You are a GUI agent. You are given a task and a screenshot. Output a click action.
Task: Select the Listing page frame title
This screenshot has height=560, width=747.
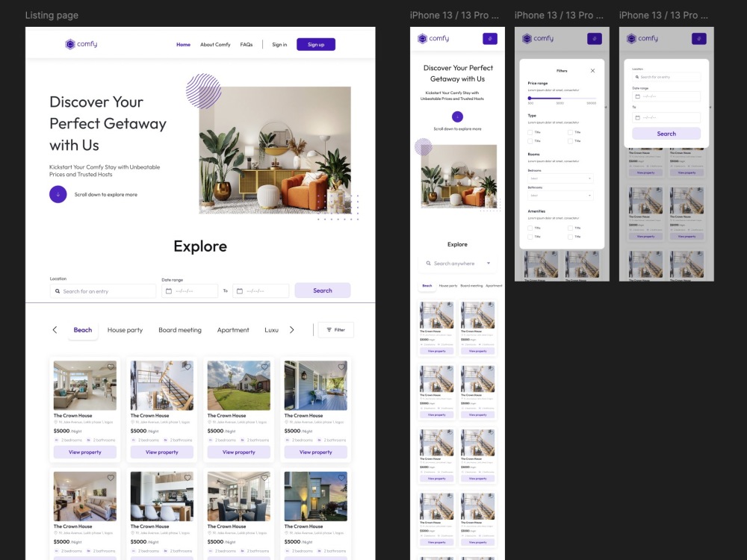coord(52,15)
